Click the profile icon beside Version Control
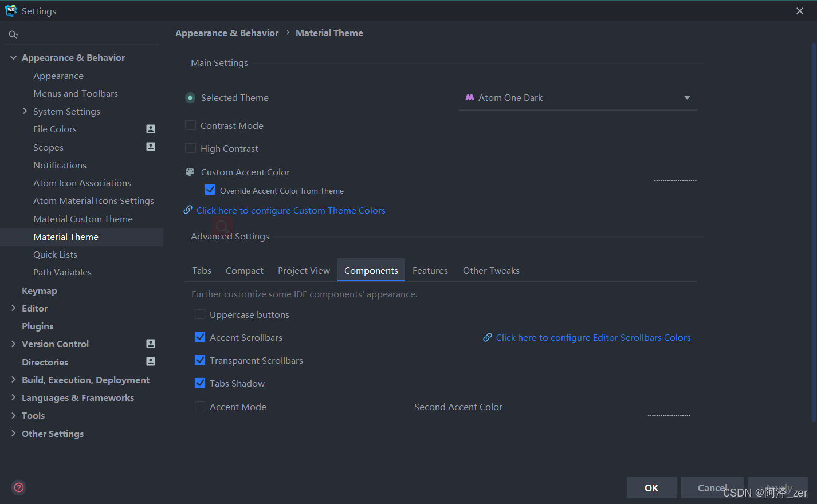817x504 pixels. [x=151, y=344]
